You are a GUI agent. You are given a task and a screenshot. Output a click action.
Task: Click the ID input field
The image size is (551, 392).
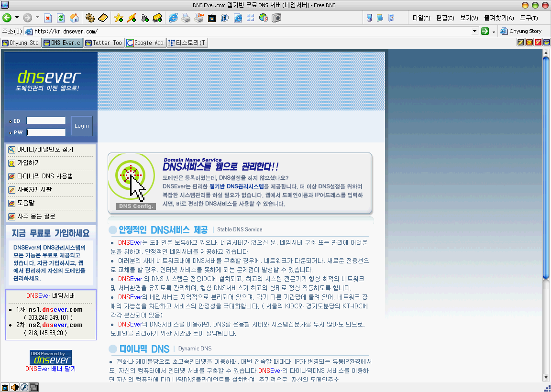click(46, 121)
